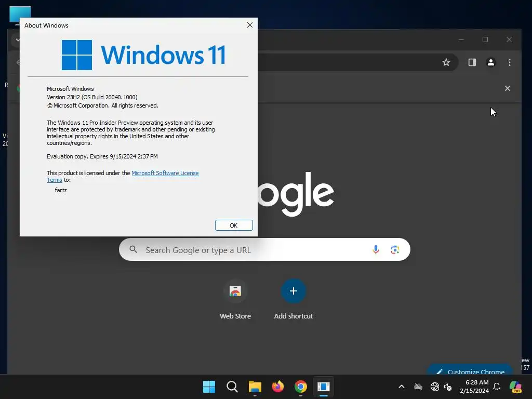Open network status tray icon
This screenshot has width=532, height=399.
tap(434, 387)
